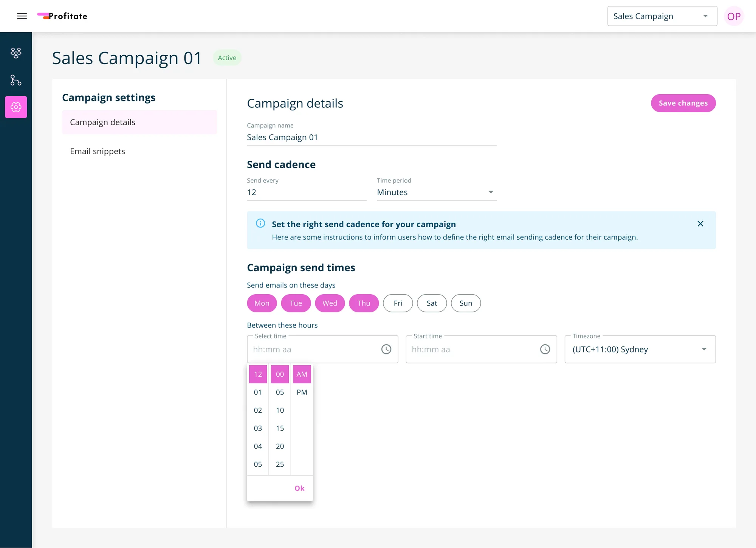
Task: Select hour 02 in time picker
Action: click(258, 410)
